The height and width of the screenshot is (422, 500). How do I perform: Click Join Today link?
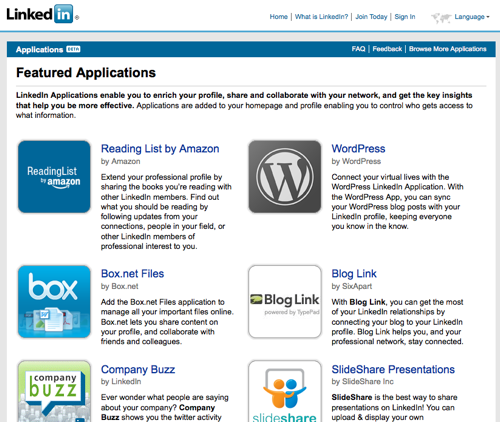(x=371, y=17)
